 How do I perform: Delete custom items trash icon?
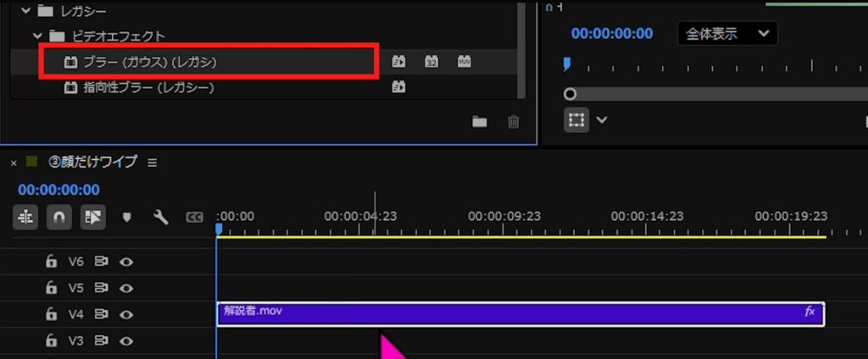pyautogui.click(x=513, y=122)
